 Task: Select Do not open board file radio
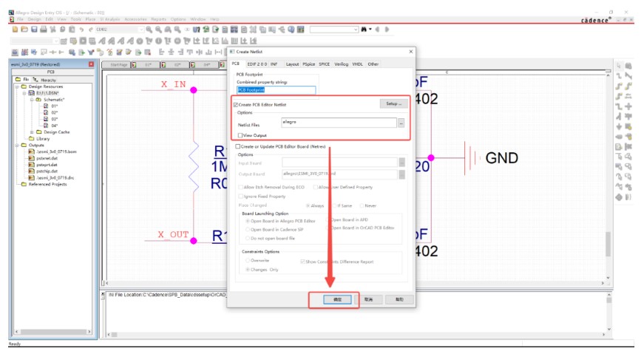248,238
